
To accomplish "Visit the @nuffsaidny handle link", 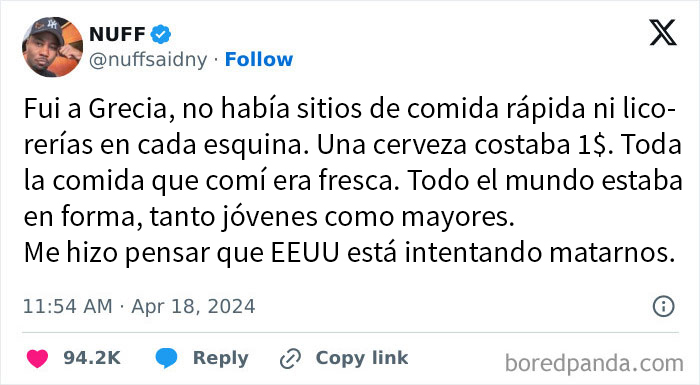I will point(148,60).
